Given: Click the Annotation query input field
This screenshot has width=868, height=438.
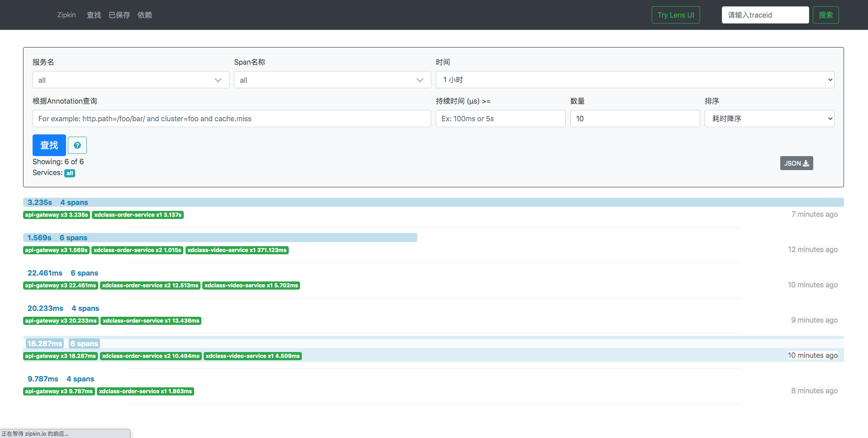Looking at the screenshot, I should pyautogui.click(x=231, y=119).
